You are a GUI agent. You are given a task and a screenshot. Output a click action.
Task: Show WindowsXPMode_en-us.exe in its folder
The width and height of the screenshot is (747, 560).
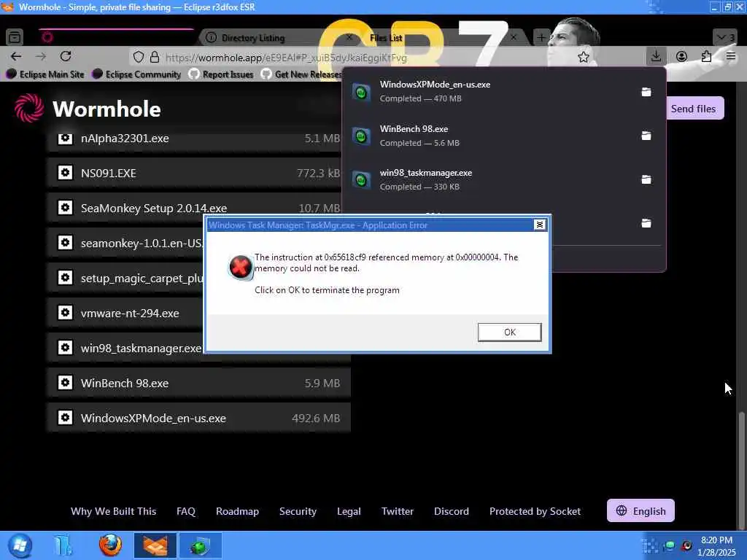pos(646,92)
